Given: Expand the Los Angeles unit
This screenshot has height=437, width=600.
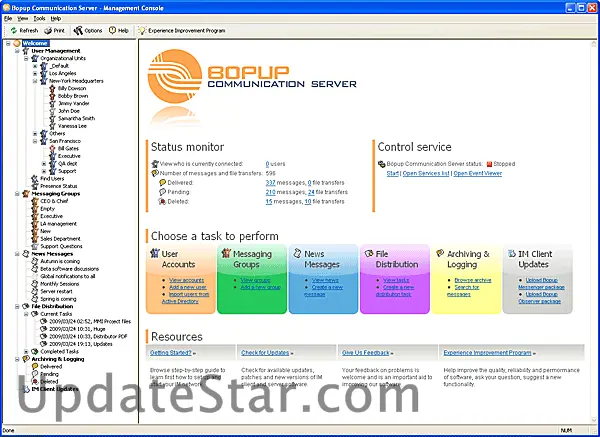Looking at the screenshot, I should tap(35, 73).
